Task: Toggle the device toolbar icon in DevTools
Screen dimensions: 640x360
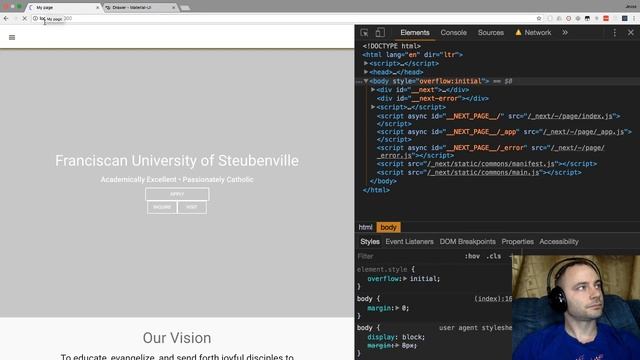Action: 380,33
